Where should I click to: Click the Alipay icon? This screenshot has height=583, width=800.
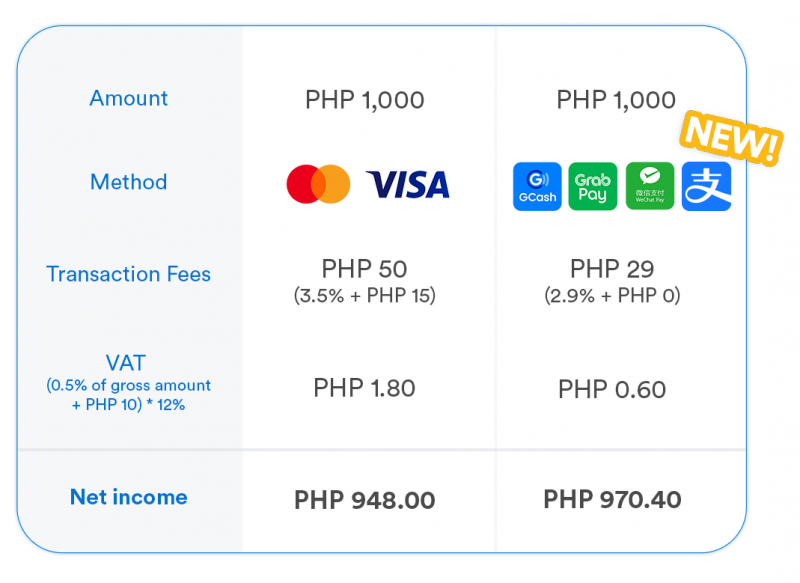coord(707,186)
